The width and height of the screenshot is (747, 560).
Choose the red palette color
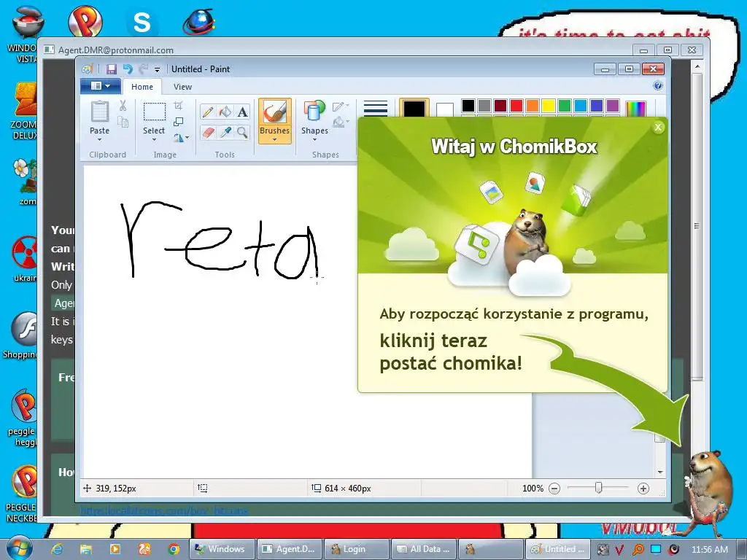point(516,106)
